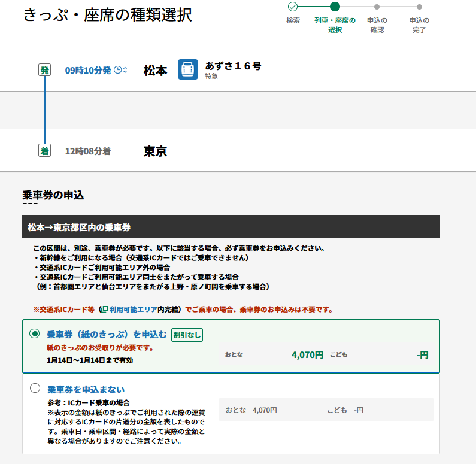Screen dimensions: 476x464
Task: Click the 申込の確認 step dot
Action: (x=377, y=7)
